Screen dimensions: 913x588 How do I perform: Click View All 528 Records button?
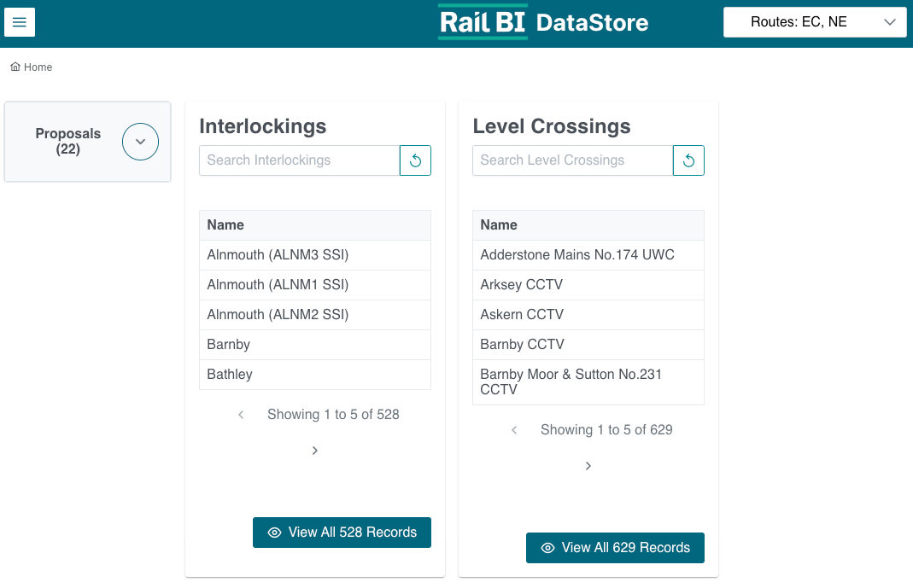pyautogui.click(x=342, y=533)
